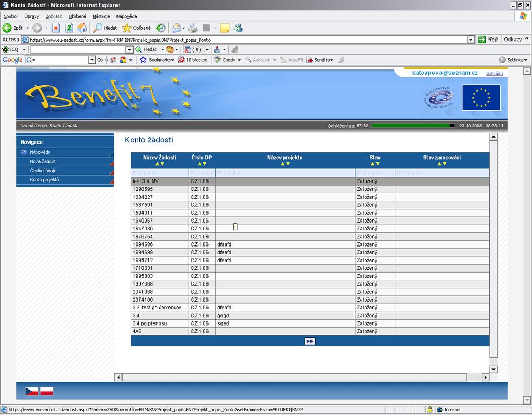Open the Bookmarks dropdown arrow
This screenshot has width=532, height=415.
173,60
